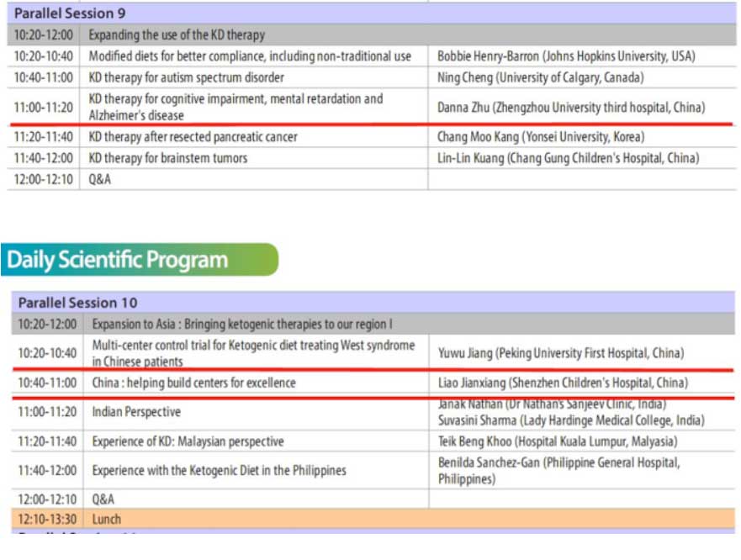Select speaker 'Suvasini Sharma (Lady Hardinge Medical College, India)'

tap(571, 420)
